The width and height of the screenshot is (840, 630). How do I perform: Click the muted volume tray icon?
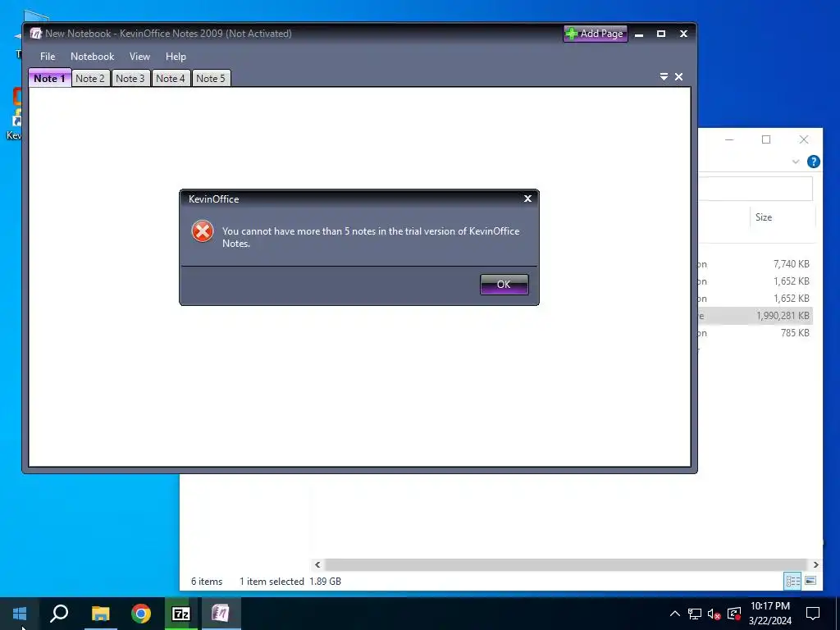pyautogui.click(x=714, y=614)
